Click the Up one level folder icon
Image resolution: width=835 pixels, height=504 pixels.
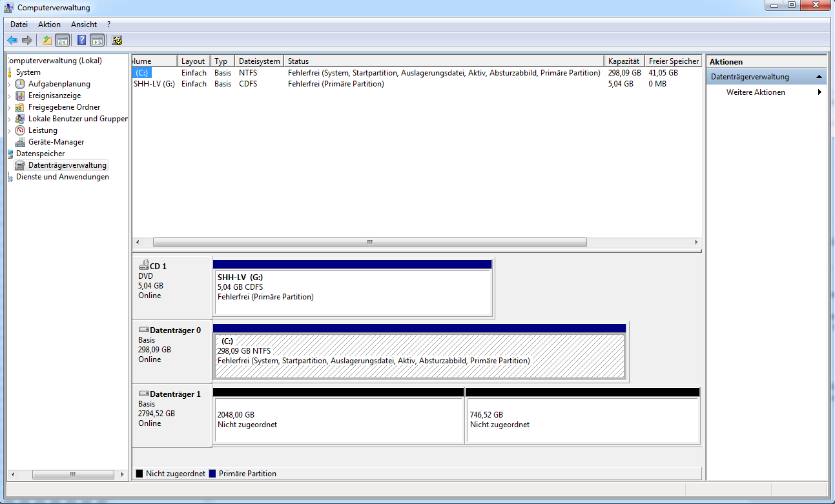[47, 40]
